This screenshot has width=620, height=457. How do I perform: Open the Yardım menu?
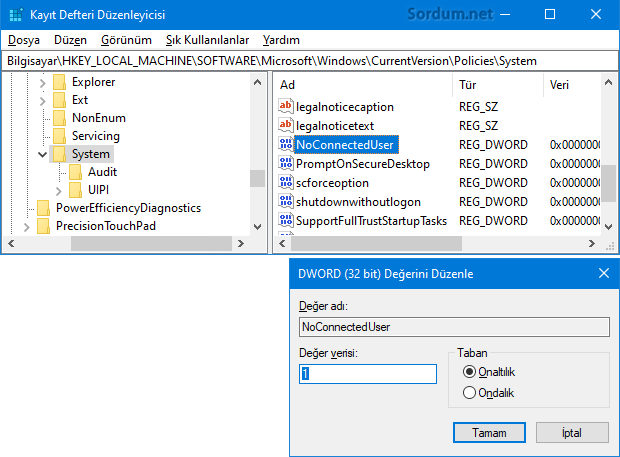(281, 40)
